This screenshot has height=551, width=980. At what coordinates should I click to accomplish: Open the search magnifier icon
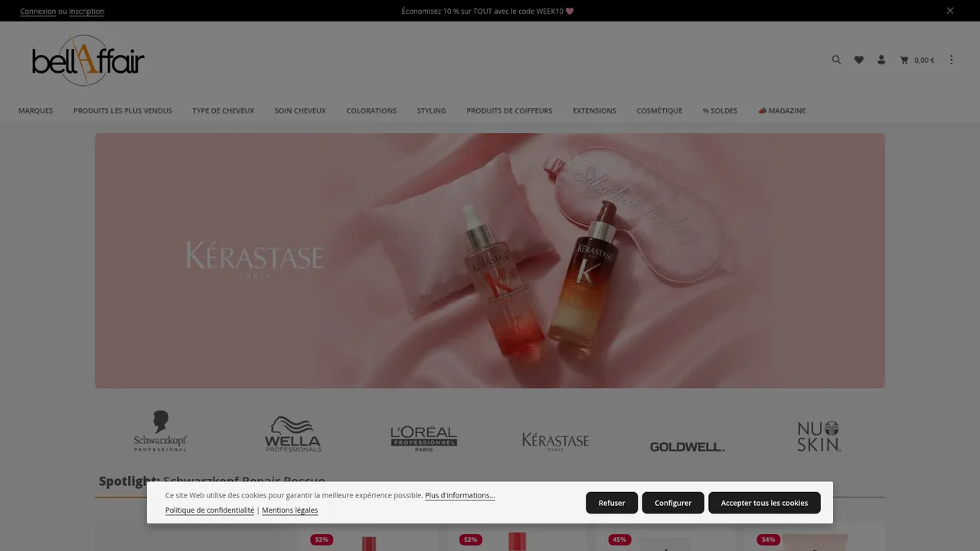[x=836, y=60]
